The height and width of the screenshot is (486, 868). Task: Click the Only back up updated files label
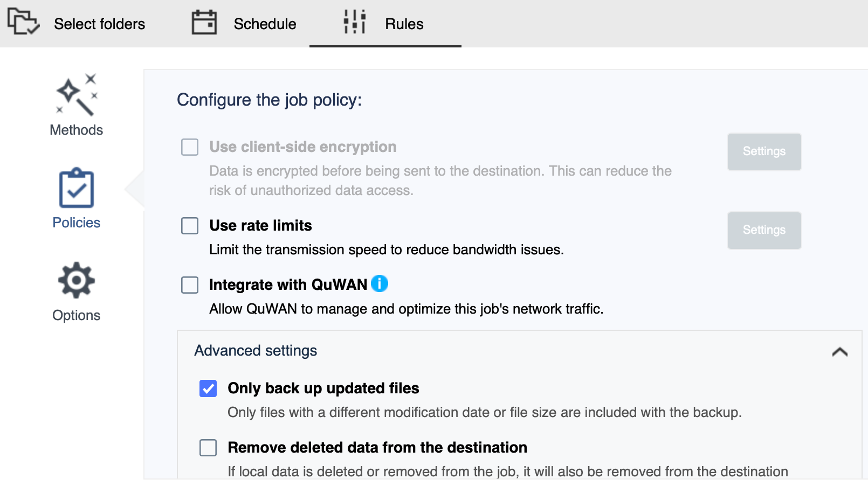(x=323, y=388)
